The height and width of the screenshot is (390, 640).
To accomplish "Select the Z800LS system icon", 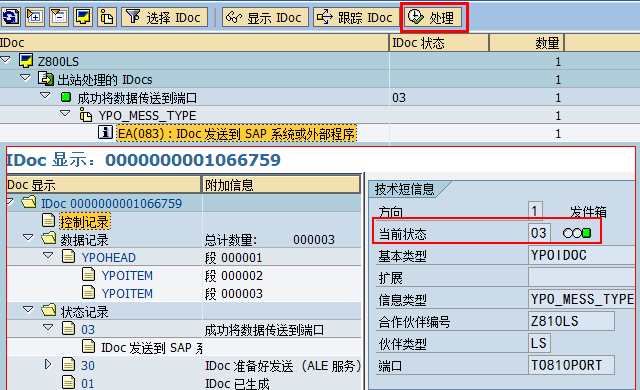I will coord(26,61).
